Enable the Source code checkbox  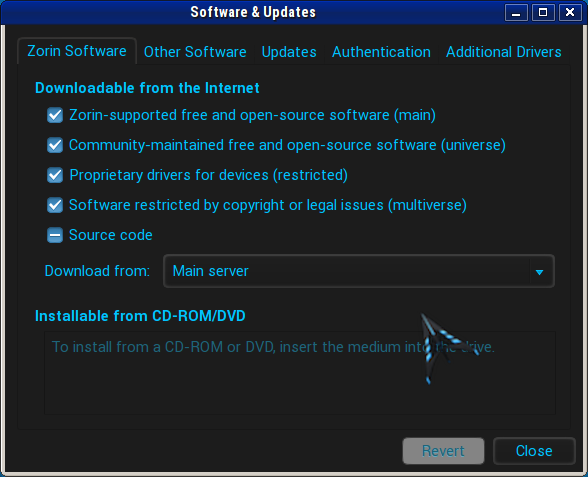(x=55, y=235)
